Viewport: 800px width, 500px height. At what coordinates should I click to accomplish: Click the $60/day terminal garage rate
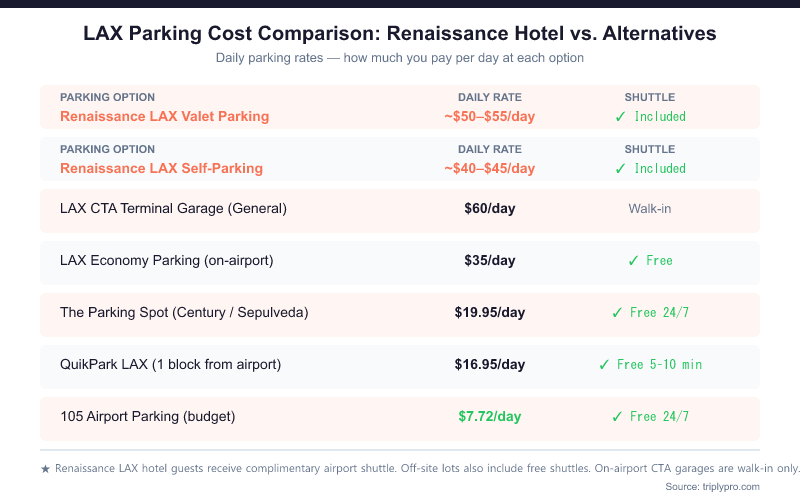pyautogui.click(x=490, y=209)
